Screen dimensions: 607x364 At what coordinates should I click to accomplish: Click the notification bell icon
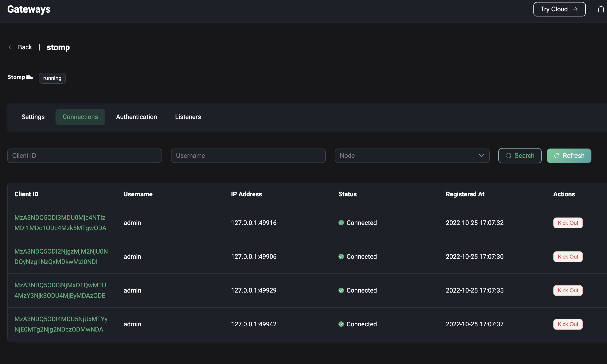601,9
